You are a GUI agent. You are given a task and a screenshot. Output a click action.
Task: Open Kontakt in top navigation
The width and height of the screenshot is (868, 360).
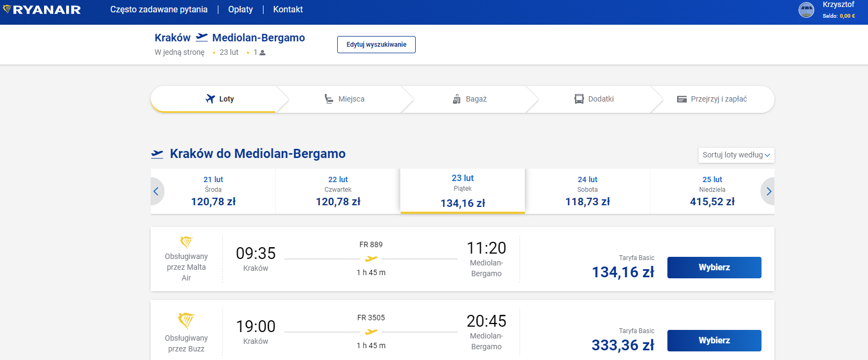pyautogui.click(x=288, y=9)
